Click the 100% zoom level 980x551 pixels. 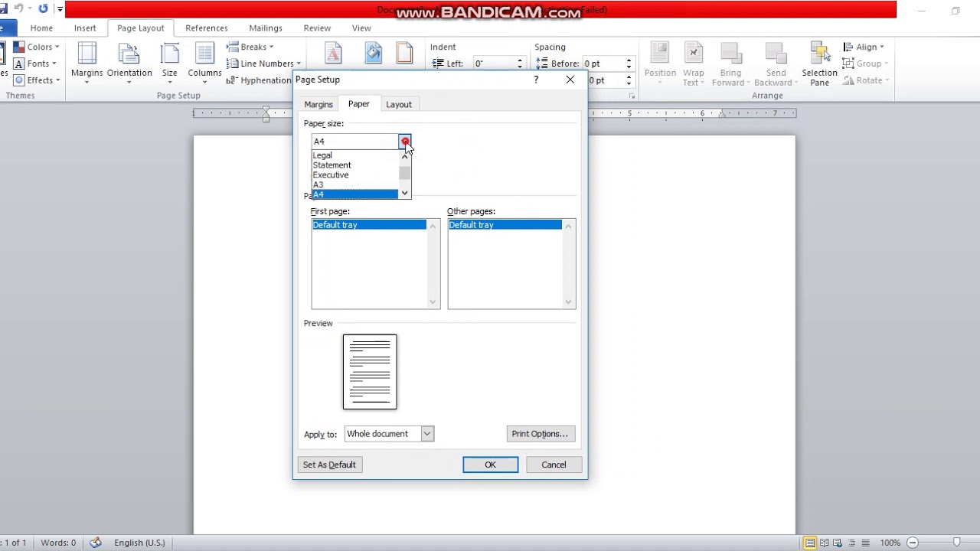coord(890,543)
